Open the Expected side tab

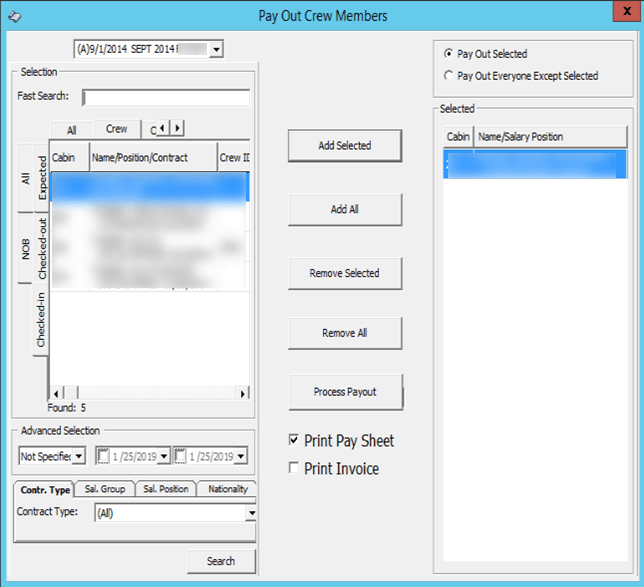click(42, 177)
